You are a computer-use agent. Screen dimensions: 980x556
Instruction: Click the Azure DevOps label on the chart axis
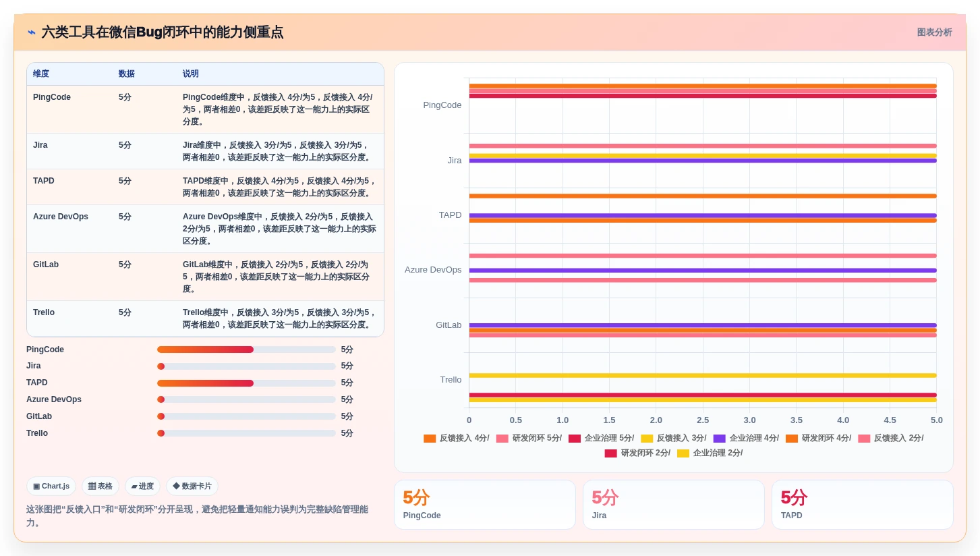point(433,270)
